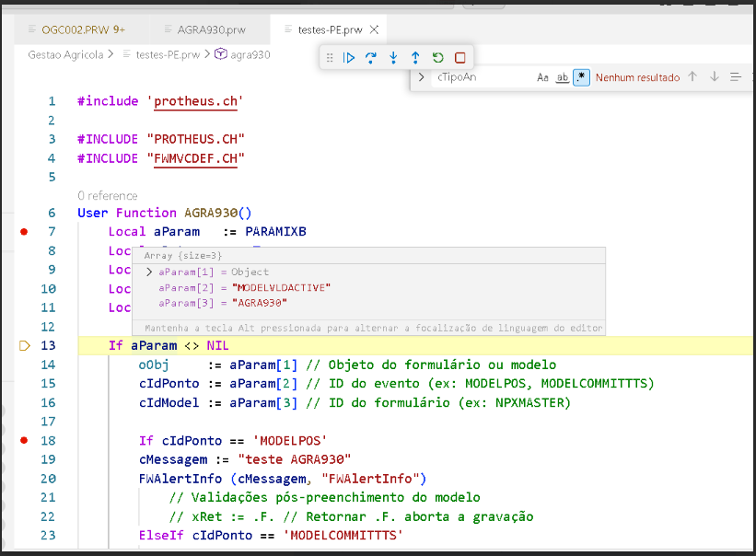Go to previous find match

point(692,76)
